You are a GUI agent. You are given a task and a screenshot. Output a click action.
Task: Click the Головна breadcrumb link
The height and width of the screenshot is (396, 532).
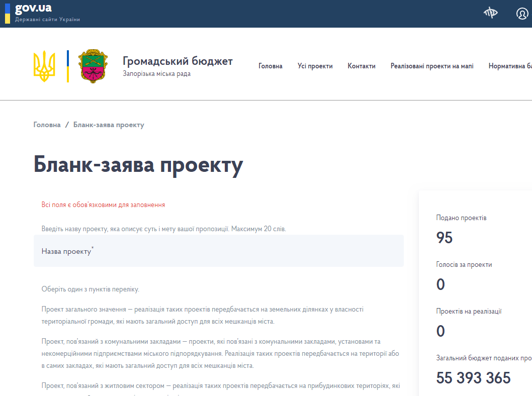(47, 125)
